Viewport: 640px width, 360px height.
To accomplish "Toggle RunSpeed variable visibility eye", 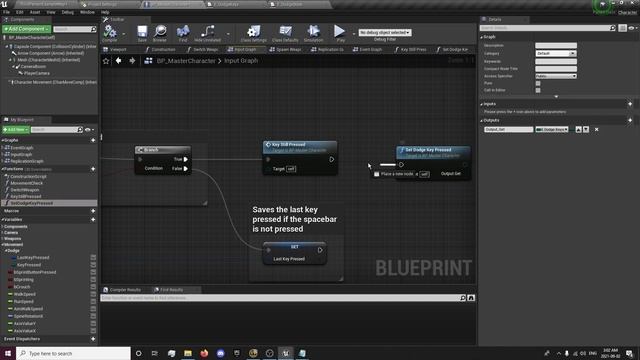I will 93,302.
